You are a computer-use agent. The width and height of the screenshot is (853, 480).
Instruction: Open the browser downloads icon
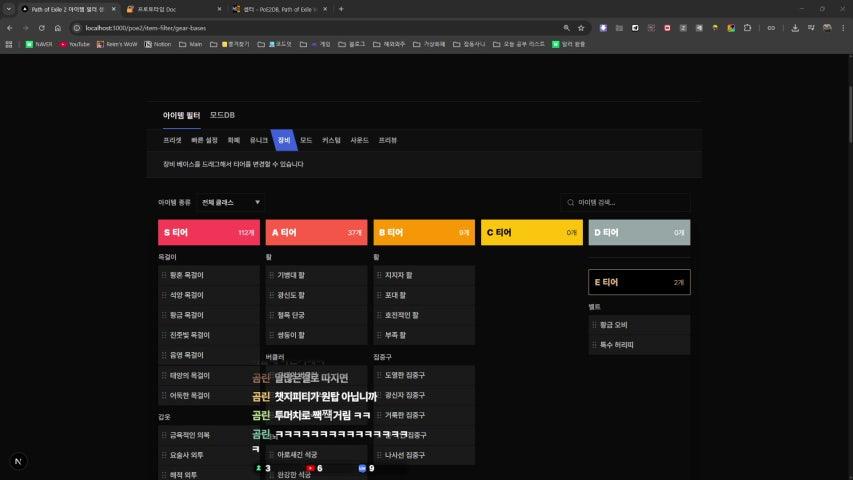point(795,28)
